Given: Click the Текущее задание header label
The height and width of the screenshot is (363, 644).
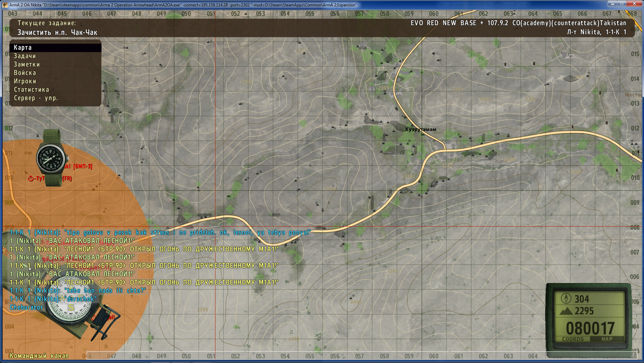Looking at the screenshot, I should click(47, 23).
